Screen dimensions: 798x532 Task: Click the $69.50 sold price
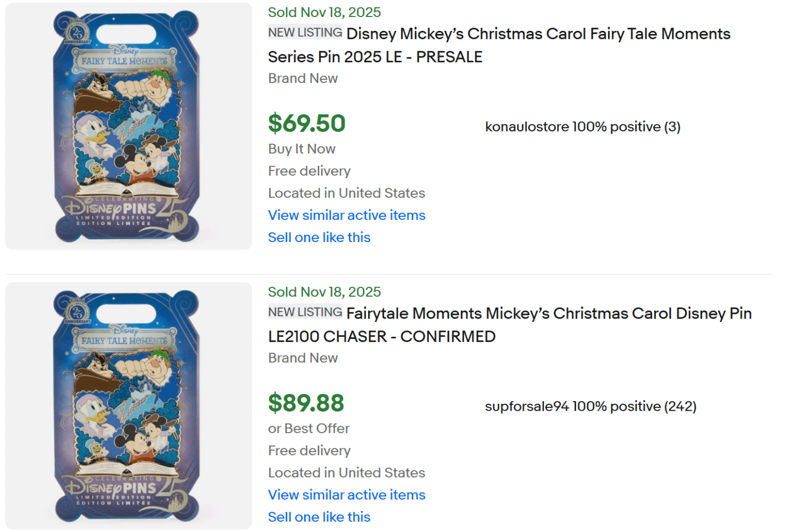click(307, 123)
